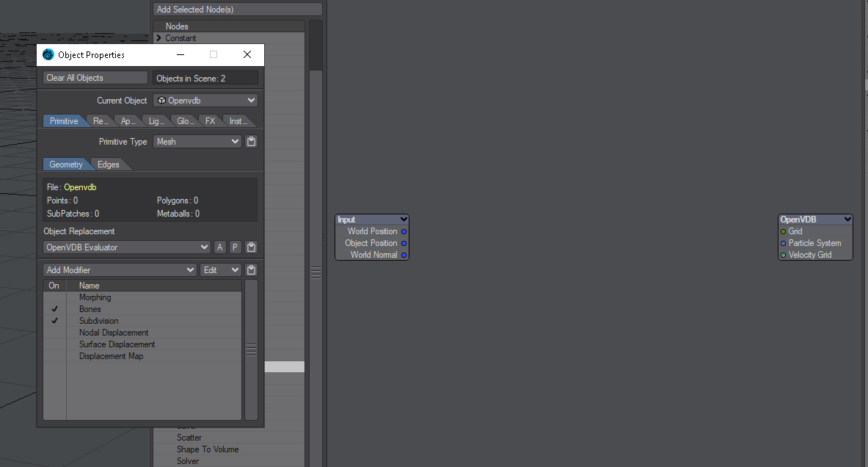Screen dimensions: 868x467
Task: Click paste icon beside Primitive Type
Action: pos(252,141)
